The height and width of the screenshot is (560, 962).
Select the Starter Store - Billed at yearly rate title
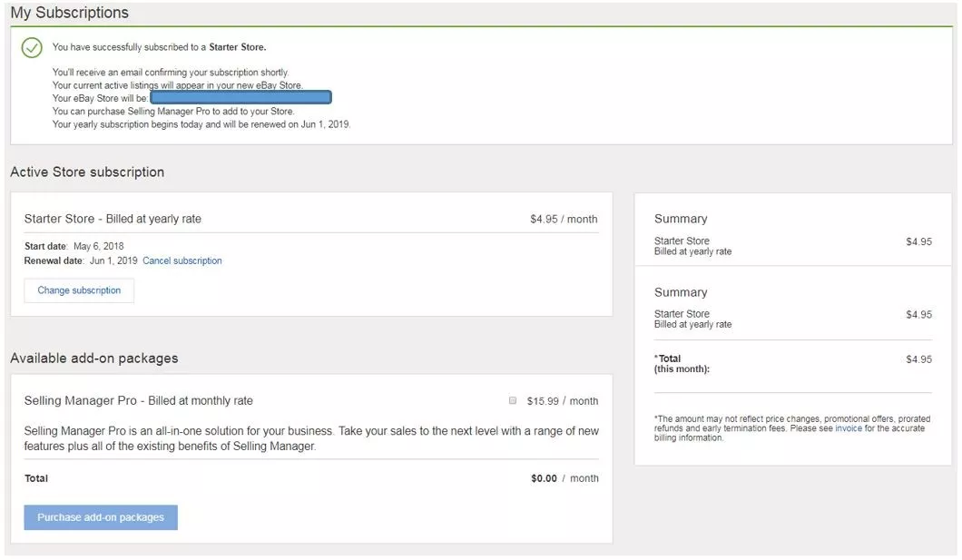[x=113, y=219]
